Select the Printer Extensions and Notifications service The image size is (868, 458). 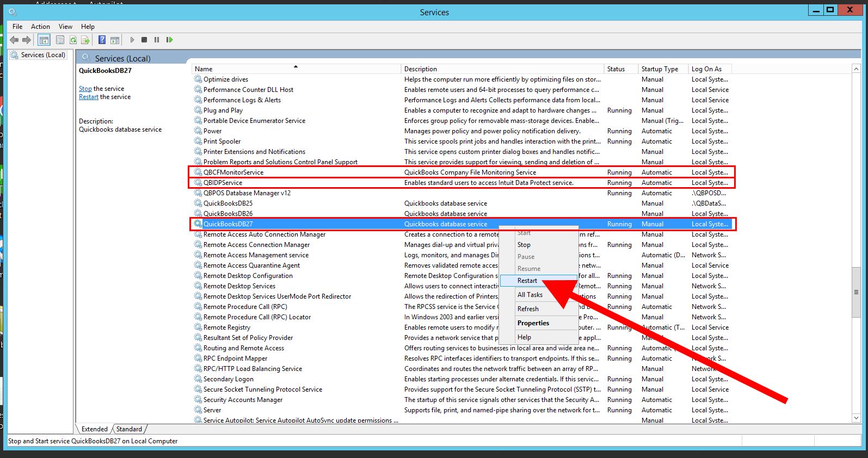tap(463, 152)
